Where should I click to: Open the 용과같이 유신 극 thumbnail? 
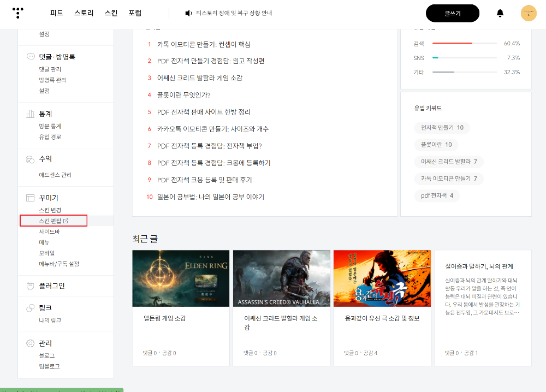pyautogui.click(x=382, y=278)
